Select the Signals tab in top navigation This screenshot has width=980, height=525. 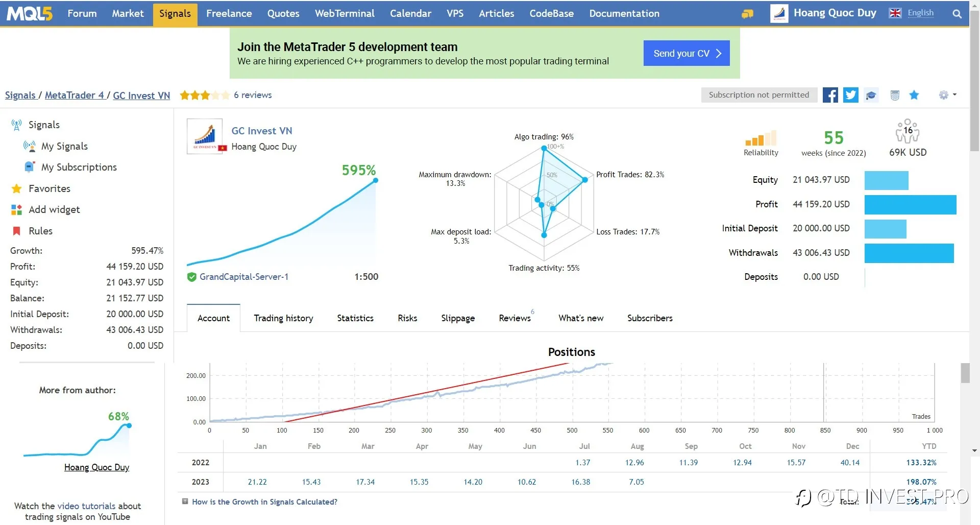[x=175, y=13]
